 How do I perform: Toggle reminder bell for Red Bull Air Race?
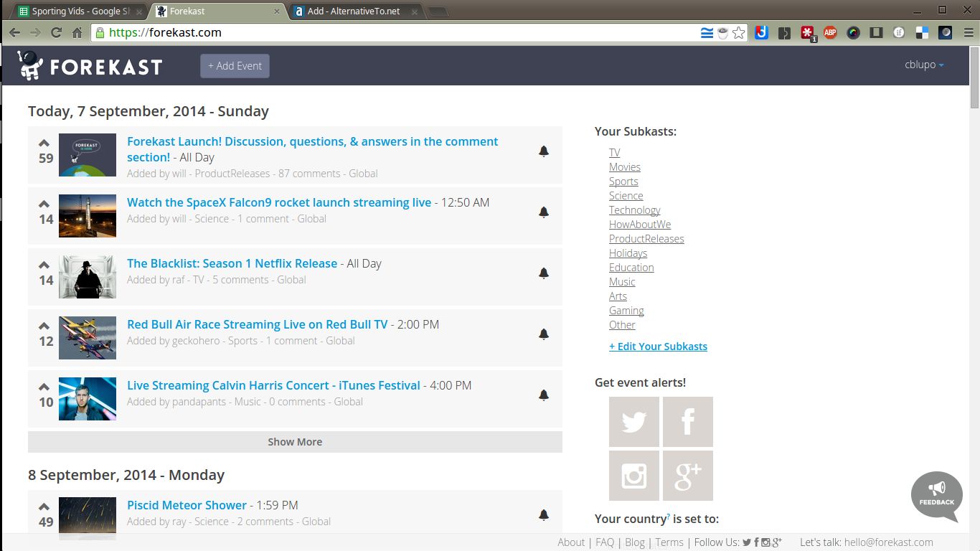(x=544, y=334)
